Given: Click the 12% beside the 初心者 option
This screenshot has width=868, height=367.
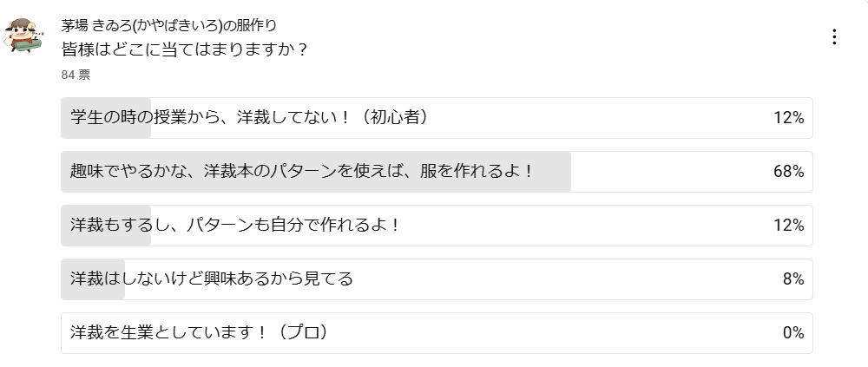Looking at the screenshot, I should tap(788, 118).
